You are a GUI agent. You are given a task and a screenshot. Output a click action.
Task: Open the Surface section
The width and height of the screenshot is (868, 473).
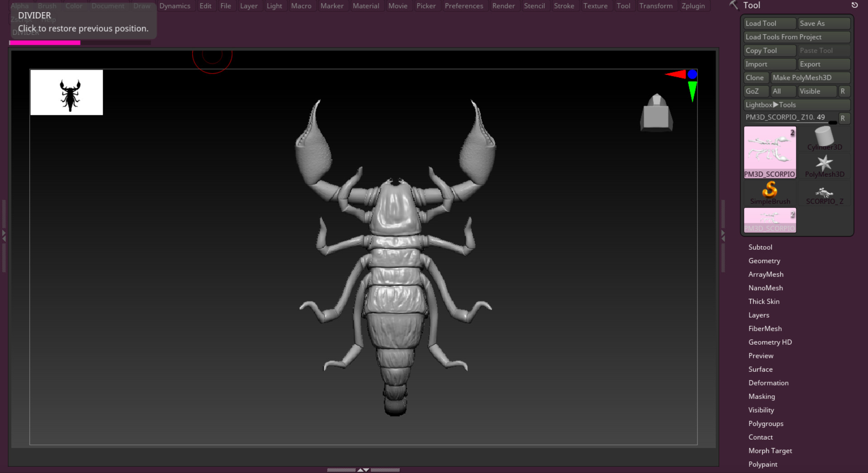[760, 369]
